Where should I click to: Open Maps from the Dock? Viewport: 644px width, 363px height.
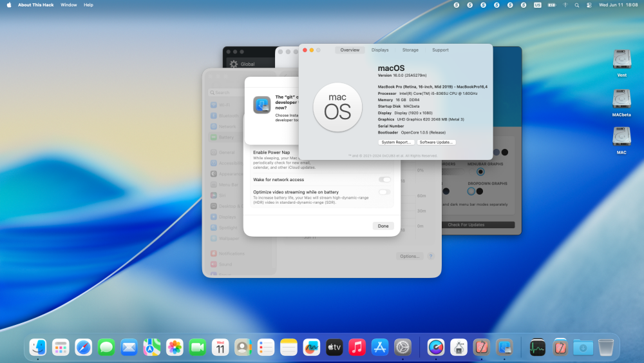point(152,348)
